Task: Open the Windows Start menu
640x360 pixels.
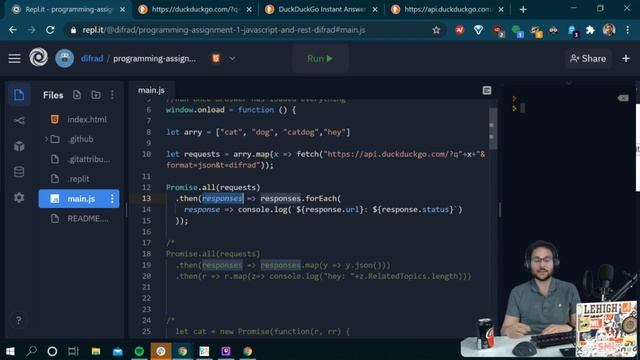Action: click(x=10, y=351)
